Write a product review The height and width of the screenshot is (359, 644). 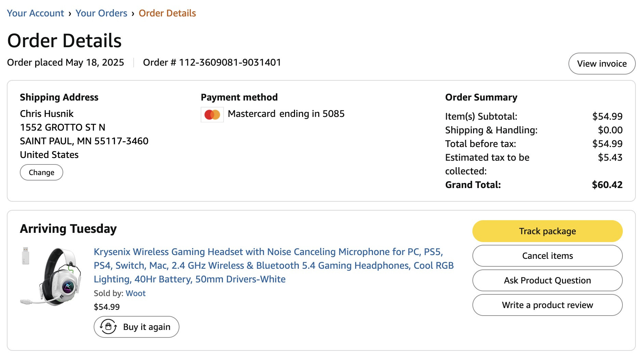(x=547, y=305)
